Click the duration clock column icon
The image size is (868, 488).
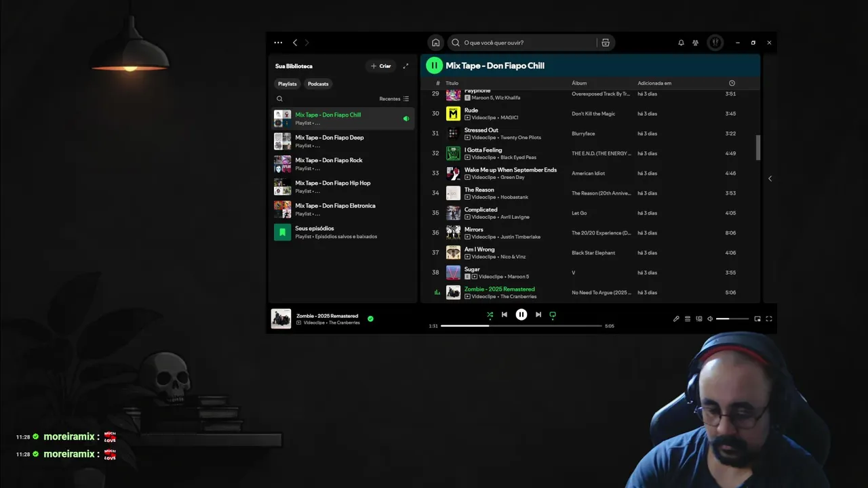coord(732,83)
